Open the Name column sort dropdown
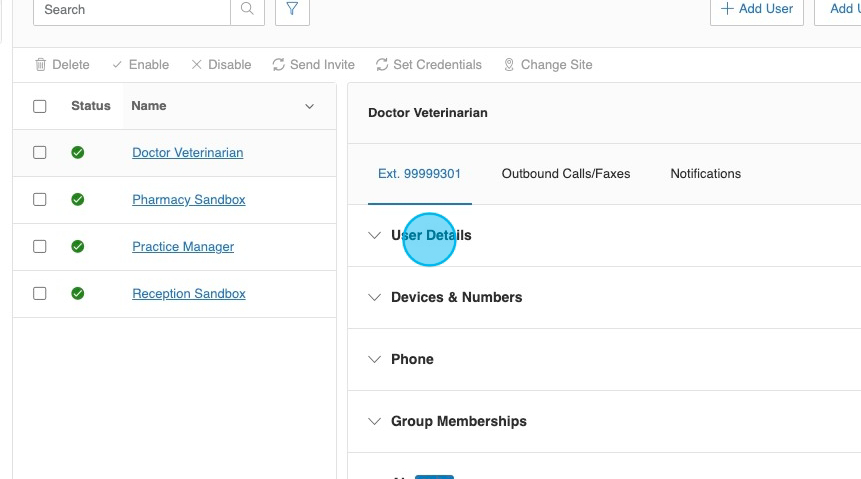 pyautogui.click(x=309, y=106)
